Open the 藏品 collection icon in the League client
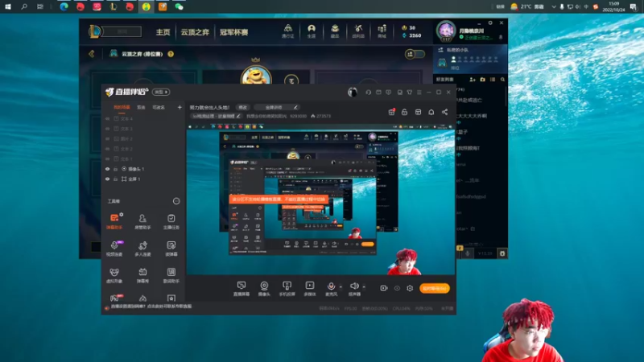644x362 pixels. (x=335, y=31)
